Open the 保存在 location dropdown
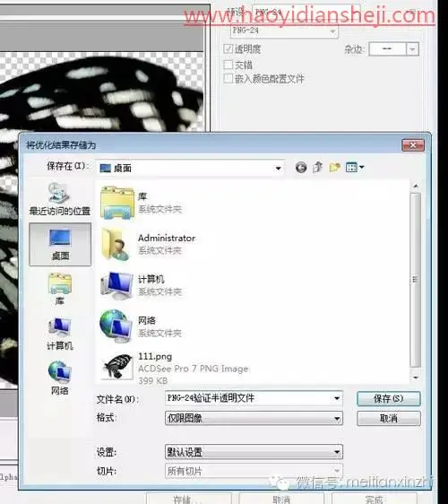 pyautogui.click(x=191, y=168)
